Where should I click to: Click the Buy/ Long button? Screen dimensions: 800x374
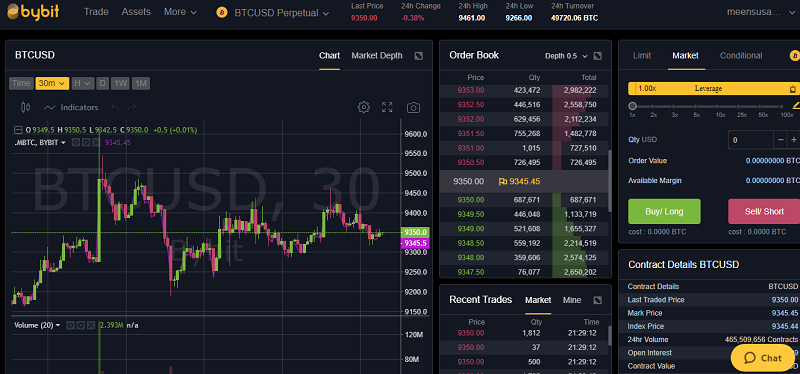point(664,211)
